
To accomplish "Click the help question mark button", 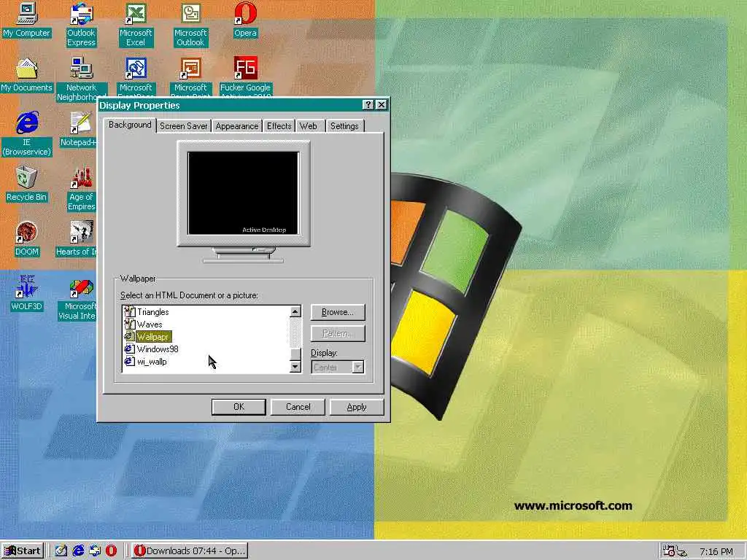I will pyautogui.click(x=368, y=105).
